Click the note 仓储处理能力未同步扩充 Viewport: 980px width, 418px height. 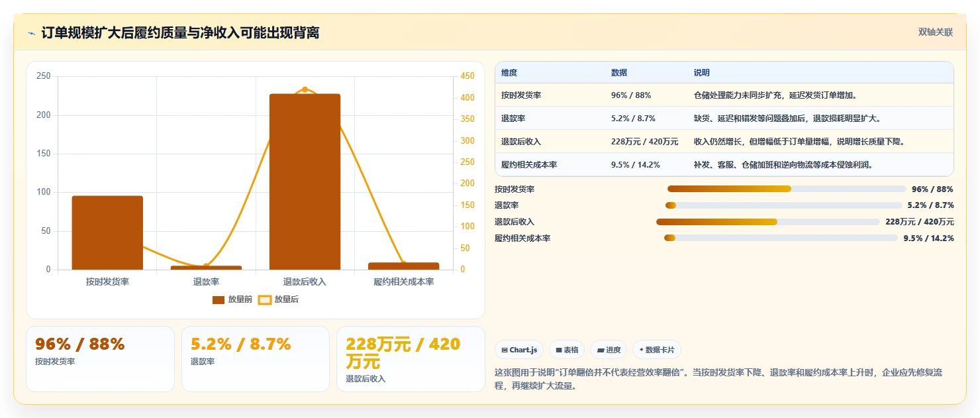point(775,95)
